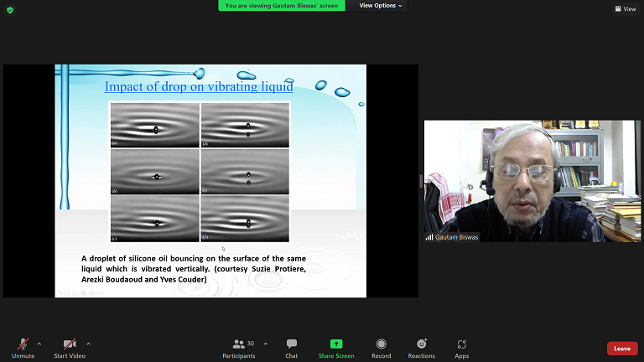Start the video camera

click(x=70, y=346)
